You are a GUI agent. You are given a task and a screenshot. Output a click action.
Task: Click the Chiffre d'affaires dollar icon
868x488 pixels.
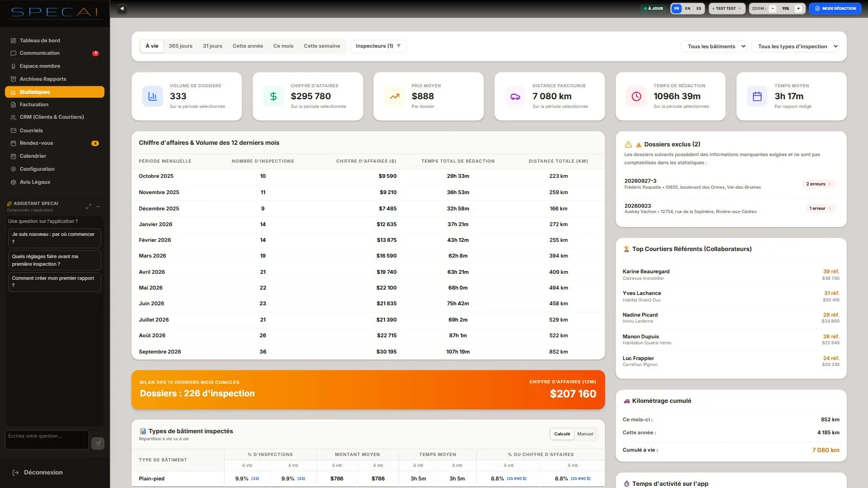coord(273,97)
